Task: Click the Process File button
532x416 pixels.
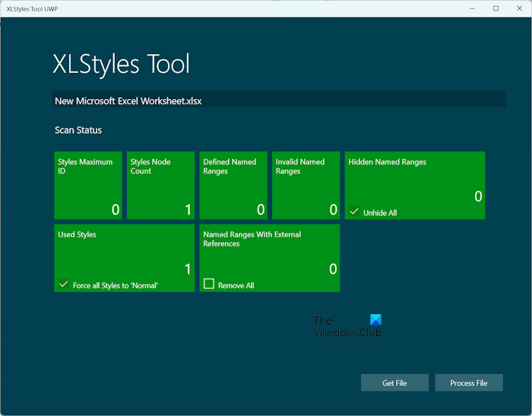Action: pyautogui.click(x=468, y=383)
